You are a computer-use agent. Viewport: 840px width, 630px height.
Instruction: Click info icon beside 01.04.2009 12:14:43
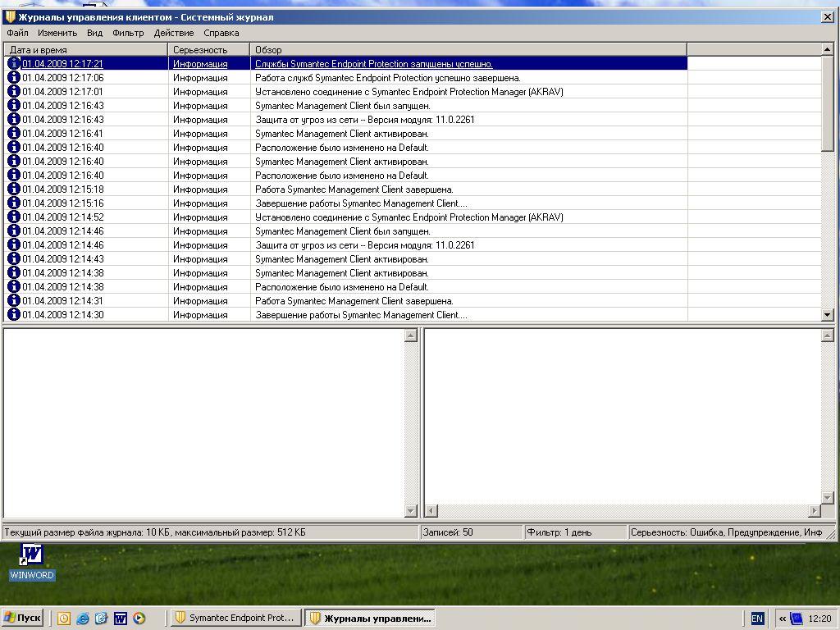tap(14, 258)
